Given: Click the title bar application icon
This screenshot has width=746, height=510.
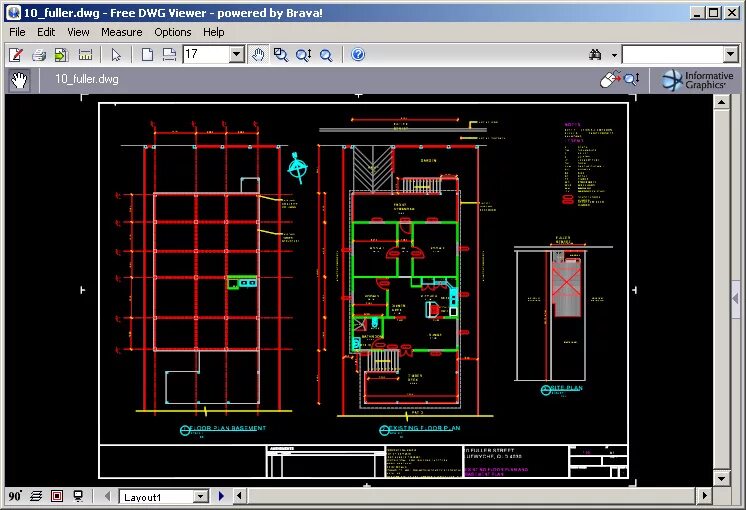Looking at the screenshot, I should click(13, 12).
